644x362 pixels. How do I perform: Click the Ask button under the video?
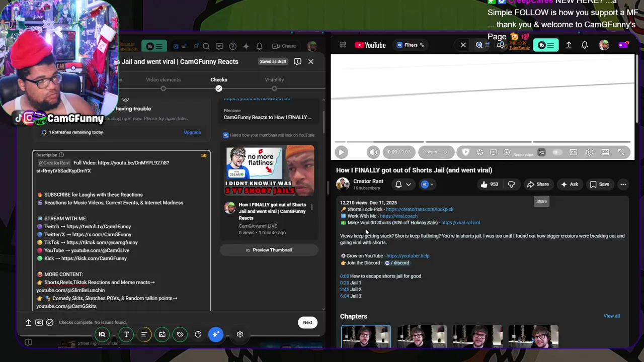point(569,185)
